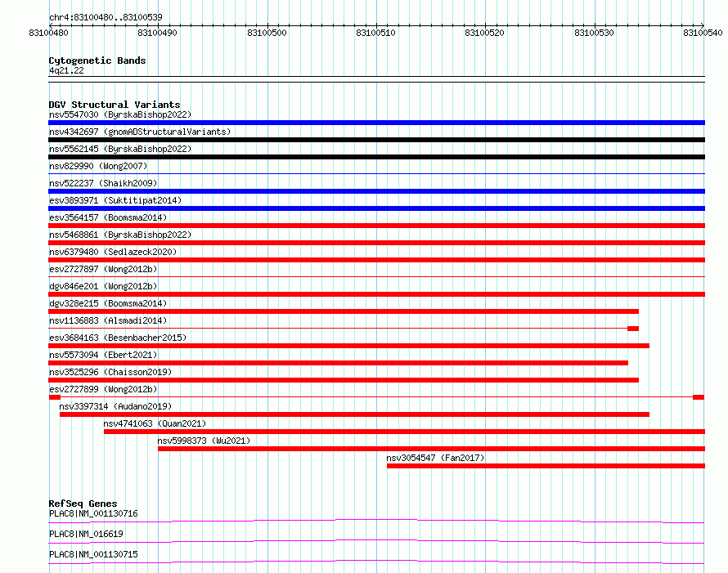Open the nsv5562145 (ByrskaBishop2022) label

(120, 149)
